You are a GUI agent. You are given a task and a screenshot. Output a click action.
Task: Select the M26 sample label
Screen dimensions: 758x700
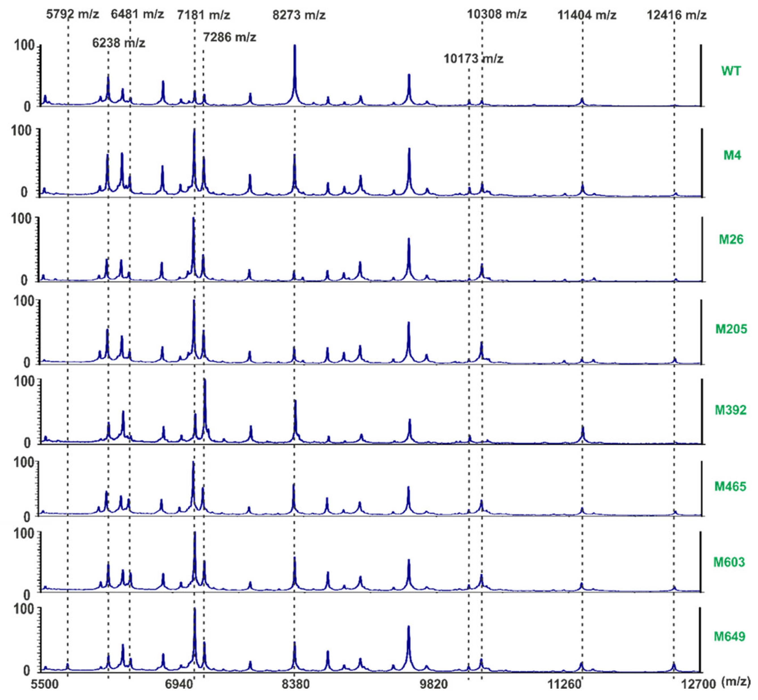pyautogui.click(x=731, y=239)
